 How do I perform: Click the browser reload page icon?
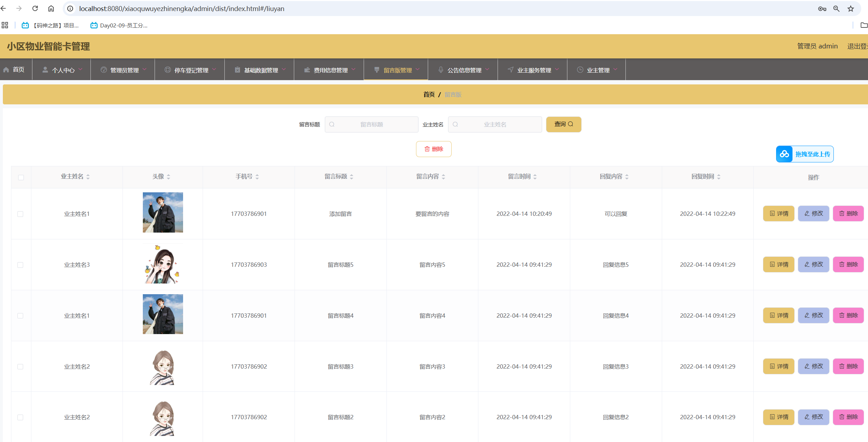click(x=35, y=9)
